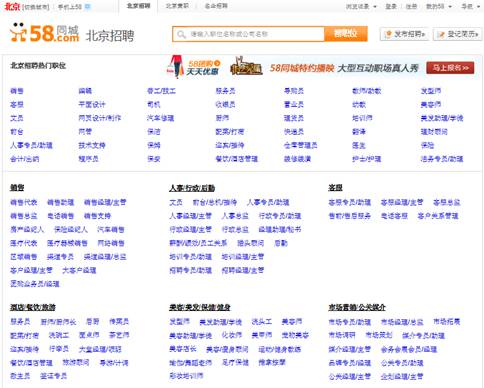Click the red 马上报名 button
The width and height of the screenshot is (484, 388).
pos(450,68)
